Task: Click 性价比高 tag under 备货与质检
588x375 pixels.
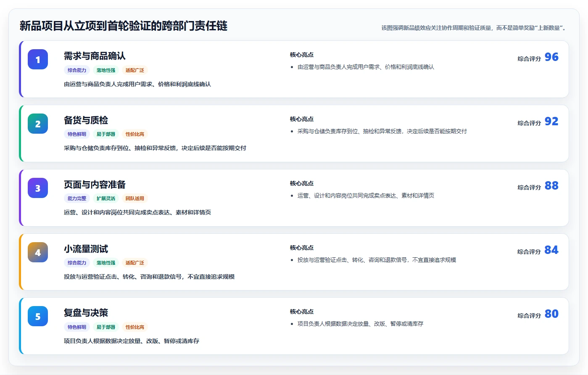Action: (x=135, y=134)
